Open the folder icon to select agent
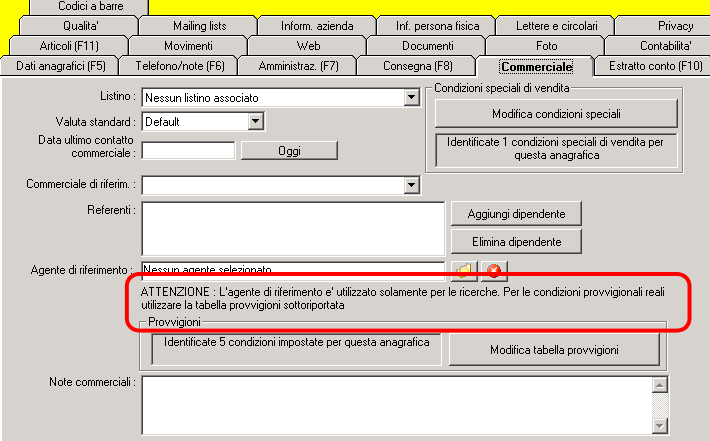710x441 pixels. pyautogui.click(x=464, y=271)
